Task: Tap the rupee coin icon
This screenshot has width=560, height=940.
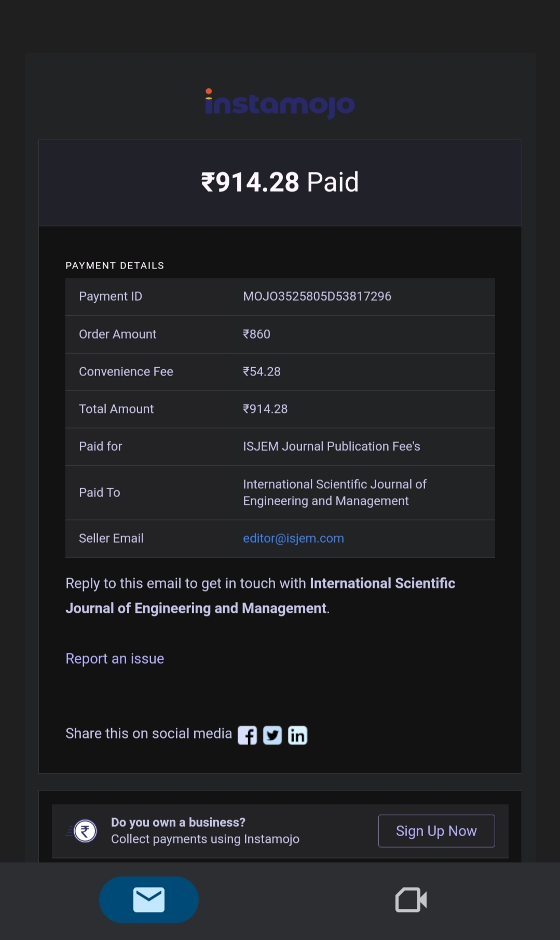Action: coord(85,831)
